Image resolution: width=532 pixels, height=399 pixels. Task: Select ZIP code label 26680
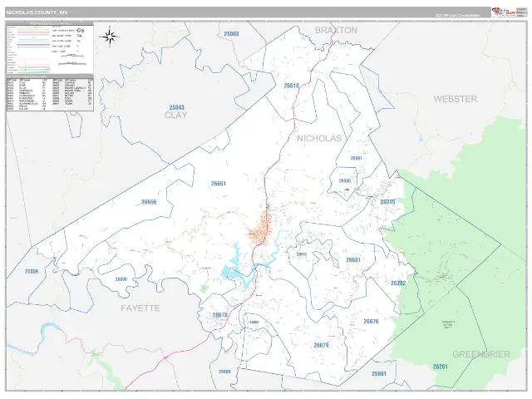point(224,372)
